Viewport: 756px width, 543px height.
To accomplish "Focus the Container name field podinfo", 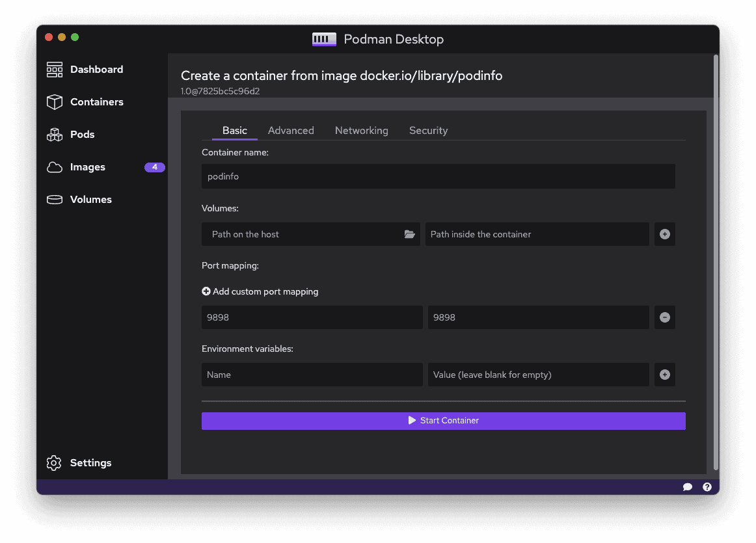I will coord(439,176).
